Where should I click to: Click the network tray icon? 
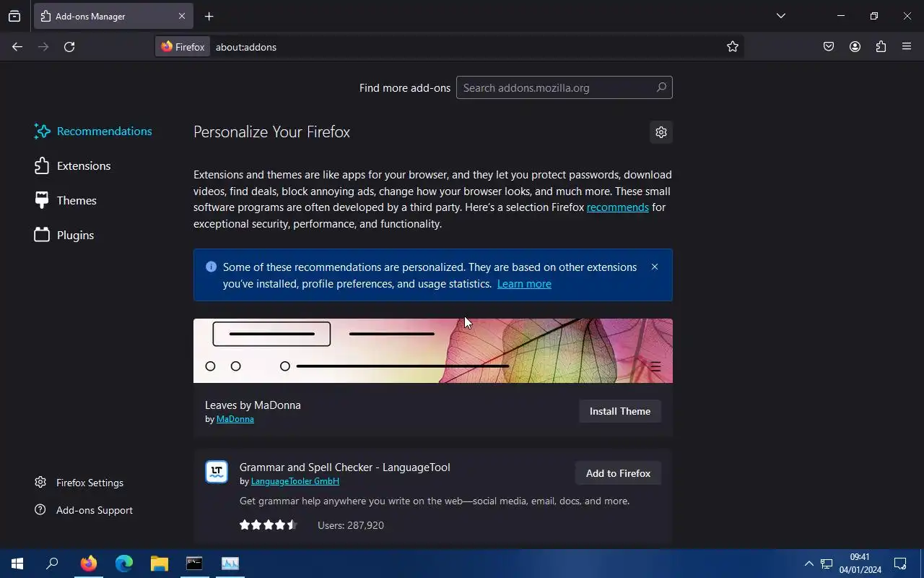coord(827,564)
